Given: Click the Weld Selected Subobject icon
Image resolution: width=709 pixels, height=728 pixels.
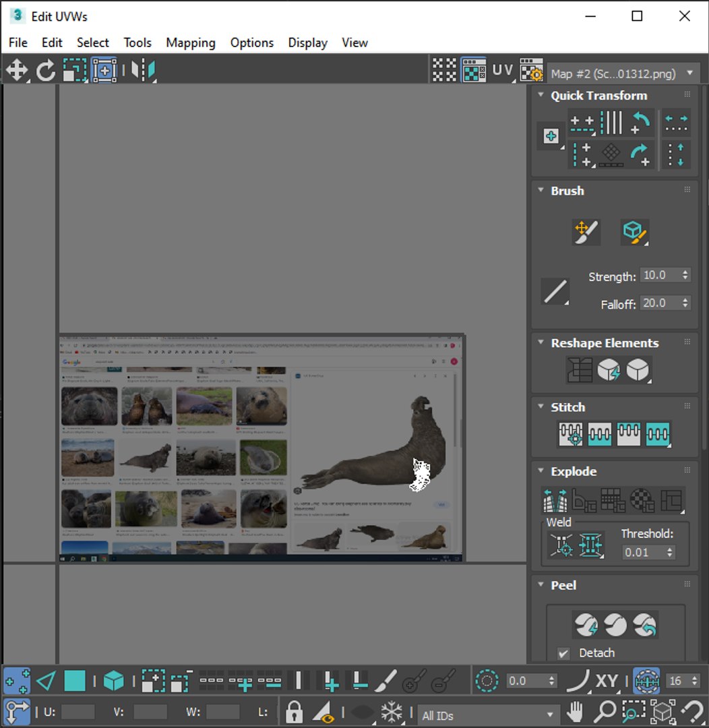Looking at the screenshot, I should point(590,545).
